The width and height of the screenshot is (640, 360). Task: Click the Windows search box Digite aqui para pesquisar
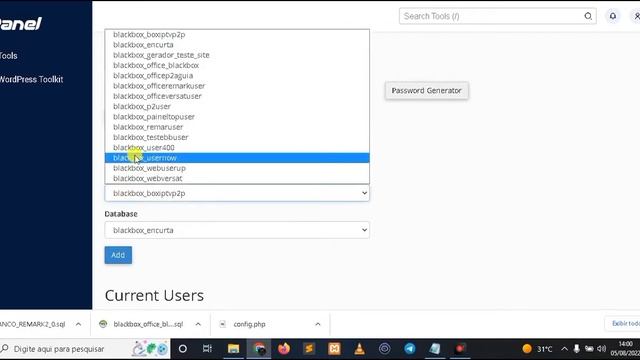click(x=85, y=349)
